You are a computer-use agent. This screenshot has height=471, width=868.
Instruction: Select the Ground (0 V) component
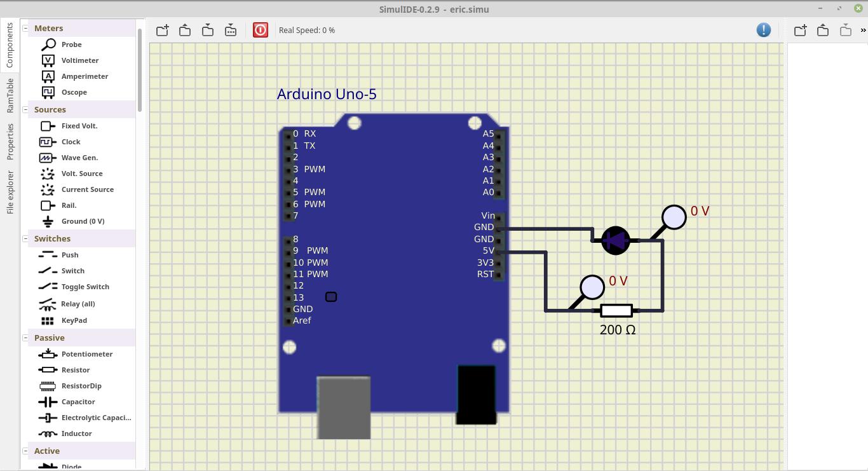[x=83, y=221]
